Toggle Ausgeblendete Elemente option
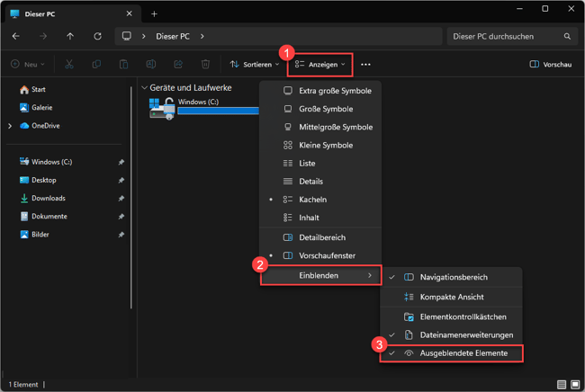 click(x=463, y=353)
